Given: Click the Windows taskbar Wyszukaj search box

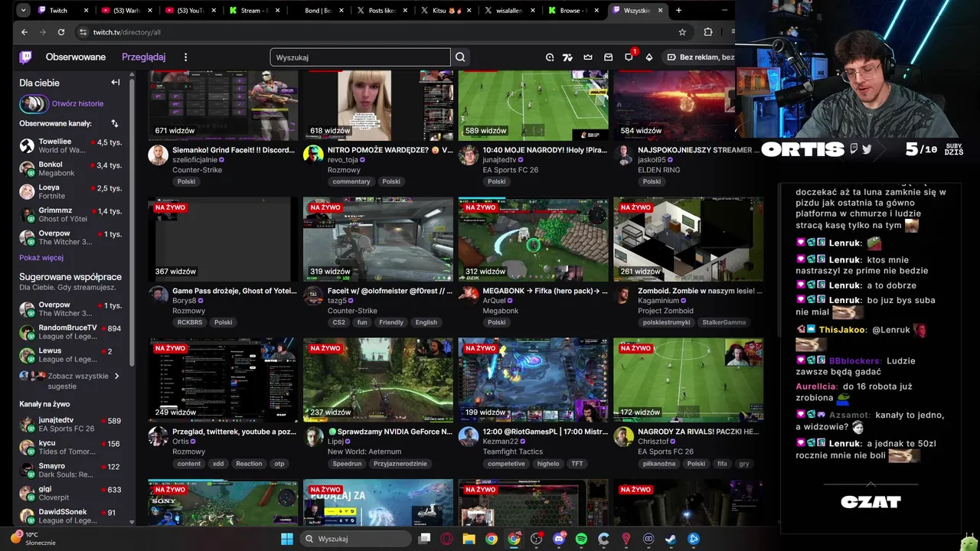Looking at the screenshot, I should click(355, 539).
